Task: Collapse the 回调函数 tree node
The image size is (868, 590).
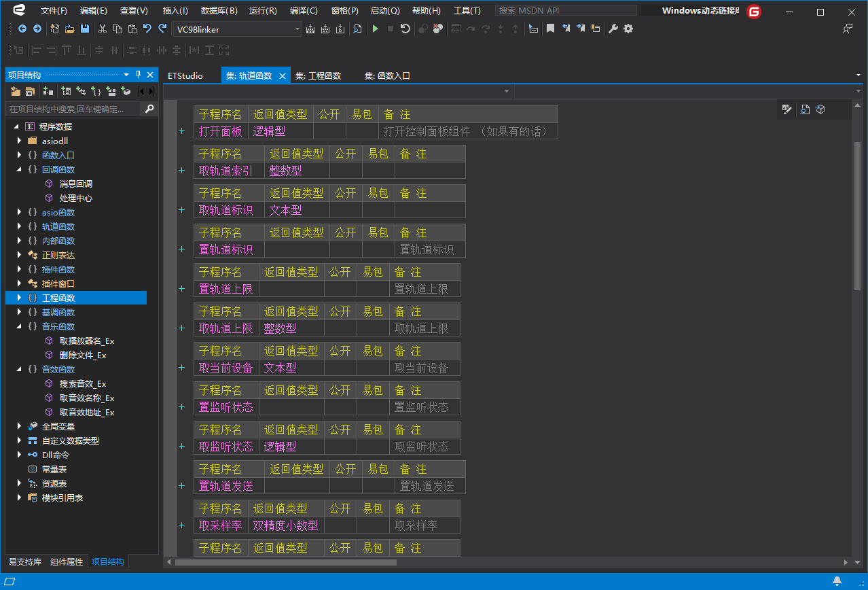Action: click(x=19, y=169)
